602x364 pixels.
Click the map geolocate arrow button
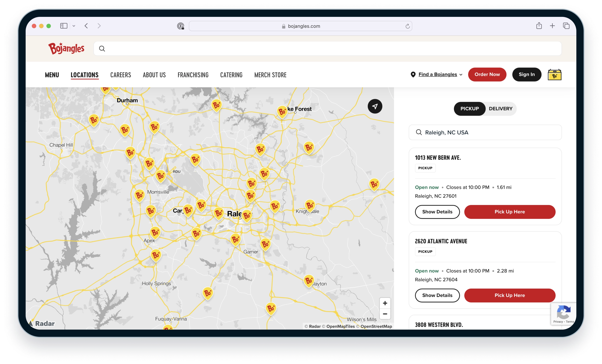[x=375, y=106]
